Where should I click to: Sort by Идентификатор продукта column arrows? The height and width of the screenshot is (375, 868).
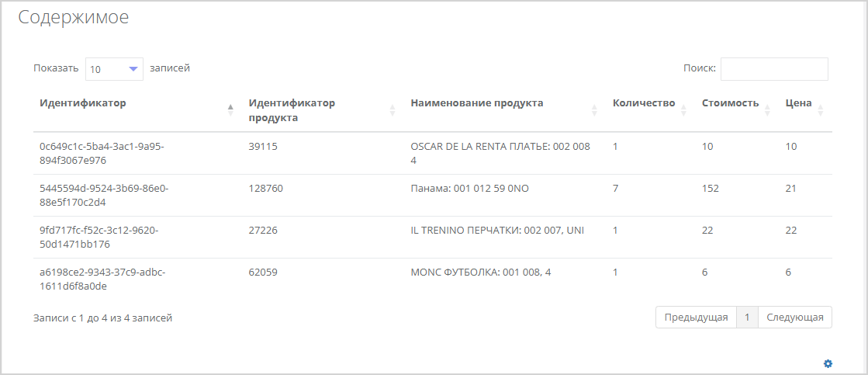click(x=393, y=110)
